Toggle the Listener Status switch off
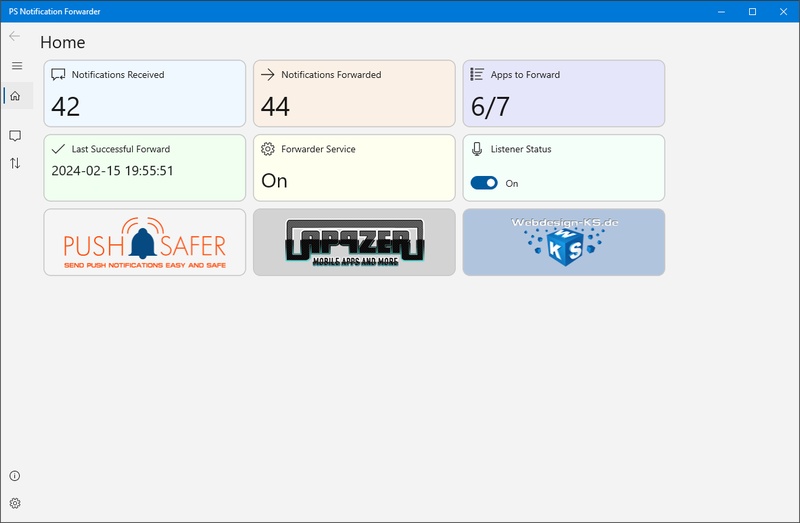This screenshot has width=800, height=523. (x=484, y=183)
